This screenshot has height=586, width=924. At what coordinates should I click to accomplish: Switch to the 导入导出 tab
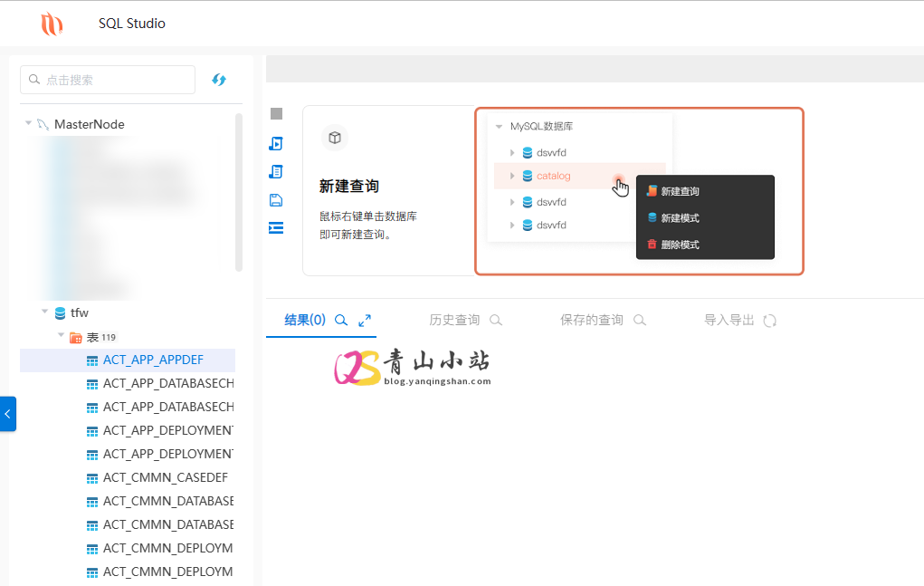coord(729,320)
